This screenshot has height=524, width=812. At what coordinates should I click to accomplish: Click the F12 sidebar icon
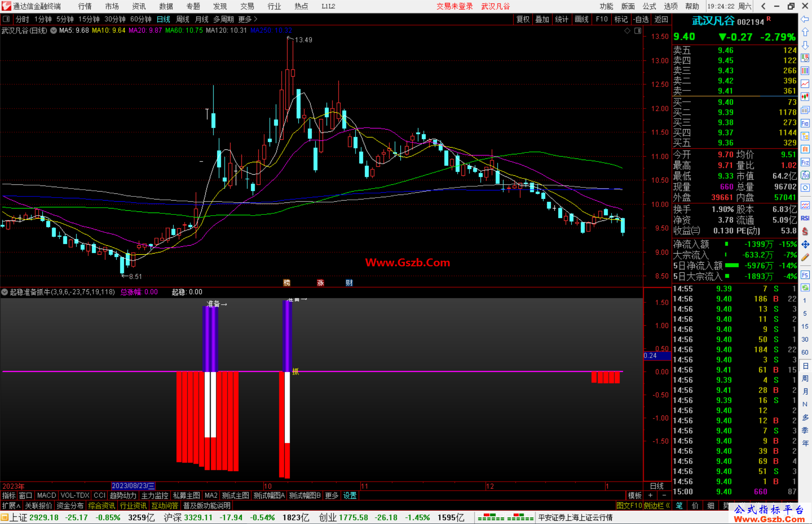pos(805,162)
